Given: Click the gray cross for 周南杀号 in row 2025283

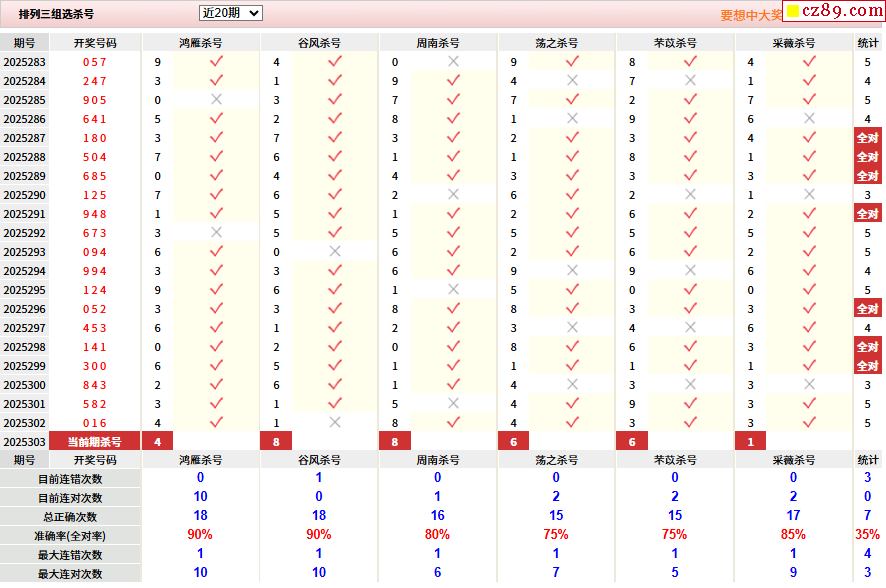Looking at the screenshot, I should 453,61.
